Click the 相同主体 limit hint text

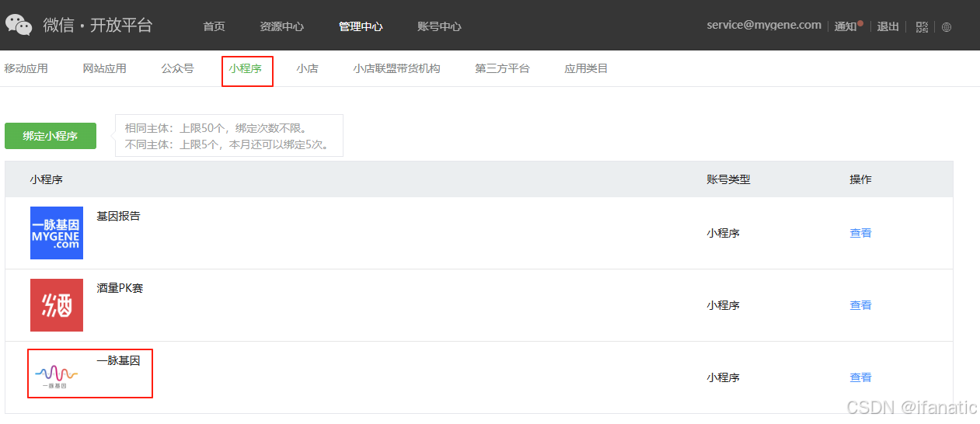217,128
